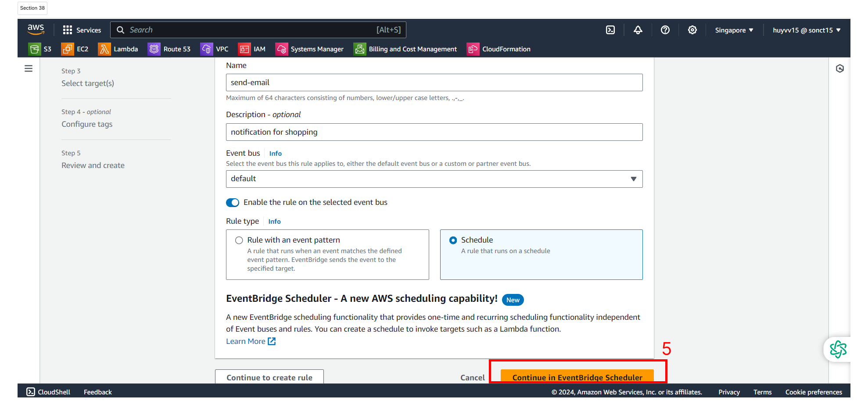Open Lambda service shortcut icon
Image resolution: width=868 pixels, height=415 pixels.
coord(104,49)
